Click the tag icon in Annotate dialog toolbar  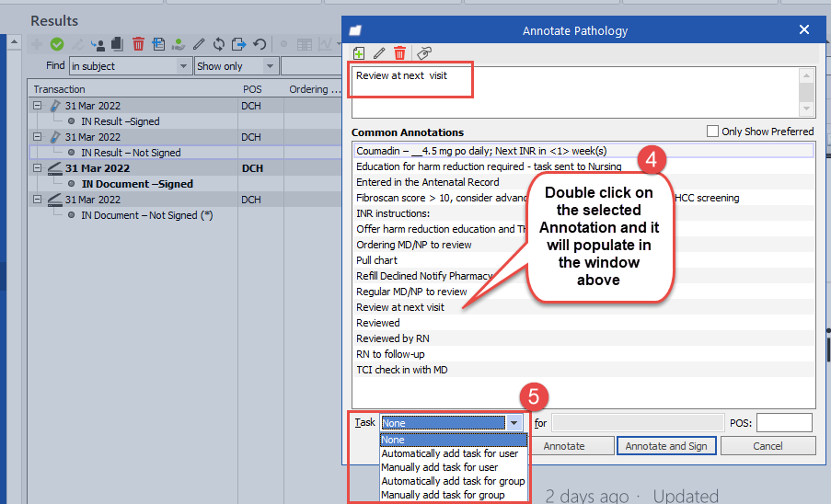point(423,54)
